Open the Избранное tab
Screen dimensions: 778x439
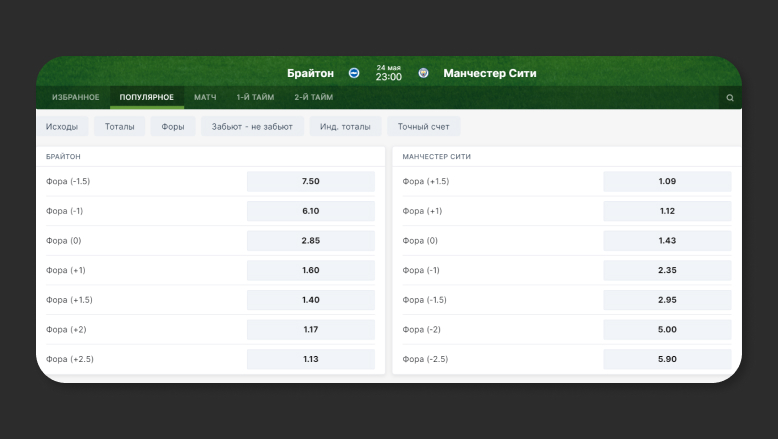click(x=76, y=97)
